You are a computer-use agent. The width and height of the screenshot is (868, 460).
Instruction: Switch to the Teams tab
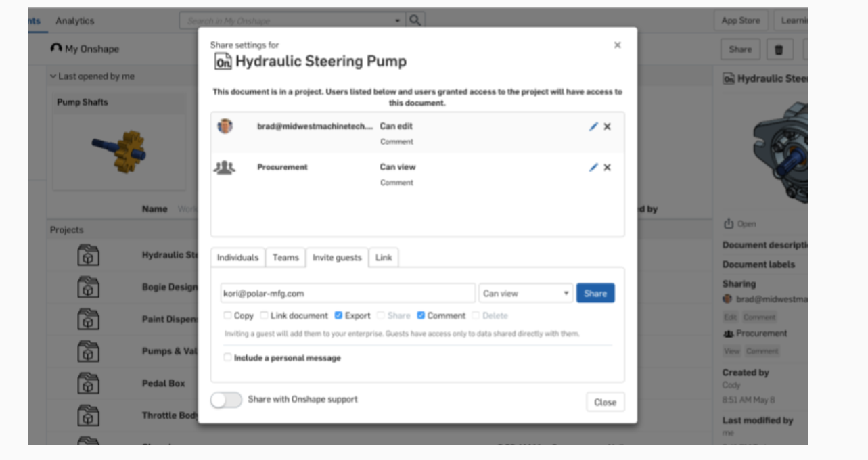[x=285, y=258]
